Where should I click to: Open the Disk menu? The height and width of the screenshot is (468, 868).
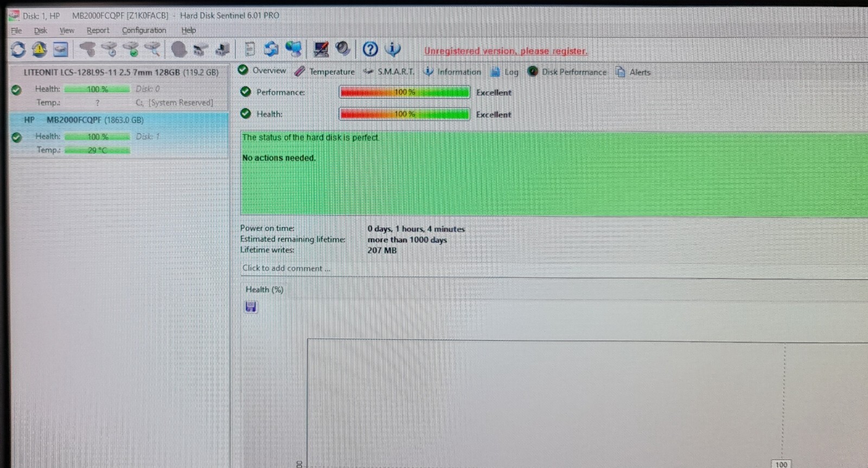point(41,30)
